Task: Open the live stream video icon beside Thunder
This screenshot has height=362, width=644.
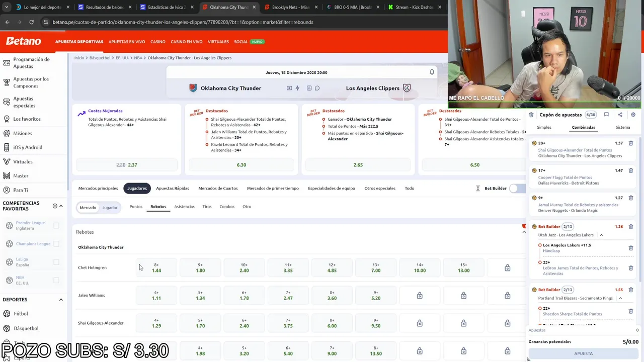Action: pos(289,88)
